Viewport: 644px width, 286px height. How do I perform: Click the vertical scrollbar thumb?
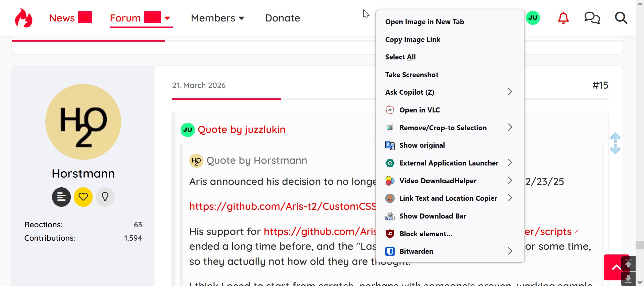point(640,245)
